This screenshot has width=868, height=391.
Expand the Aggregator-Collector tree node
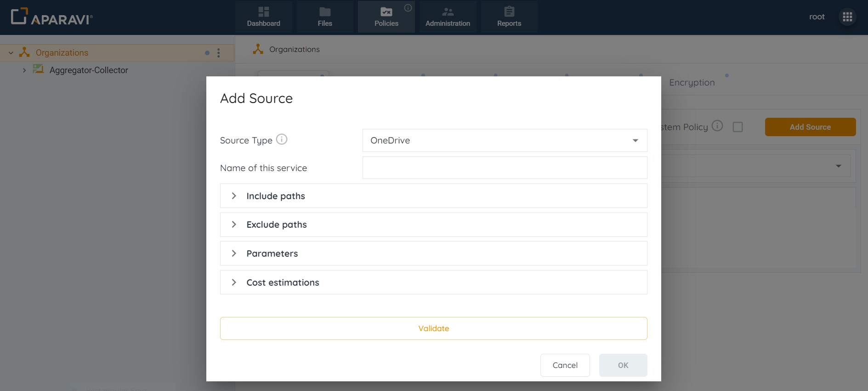tap(24, 70)
